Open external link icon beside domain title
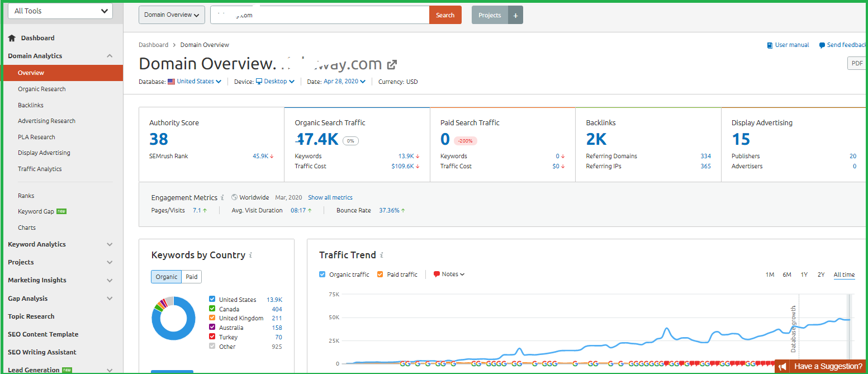The height and width of the screenshot is (374, 868). pyautogui.click(x=392, y=64)
